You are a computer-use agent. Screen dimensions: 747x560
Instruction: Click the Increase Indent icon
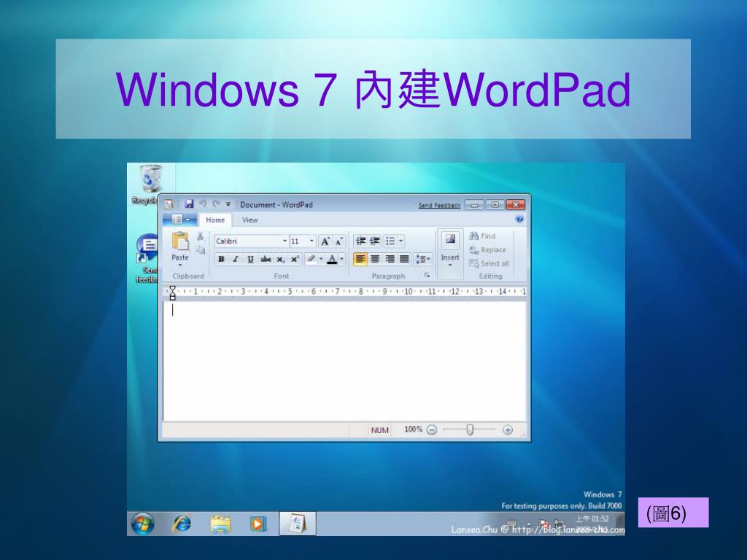[375, 241]
